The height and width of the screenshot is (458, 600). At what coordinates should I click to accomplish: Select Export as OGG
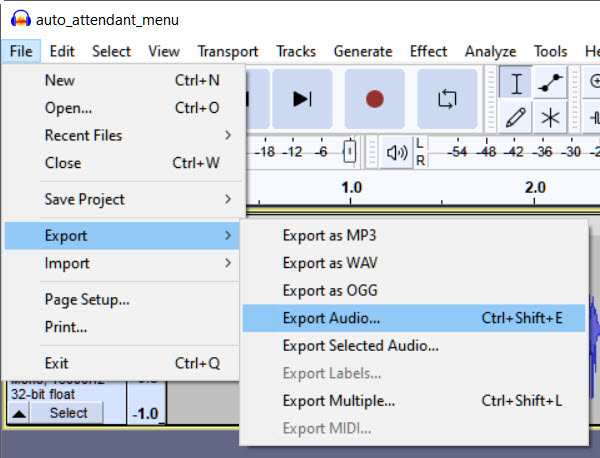click(x=414, y=290)
